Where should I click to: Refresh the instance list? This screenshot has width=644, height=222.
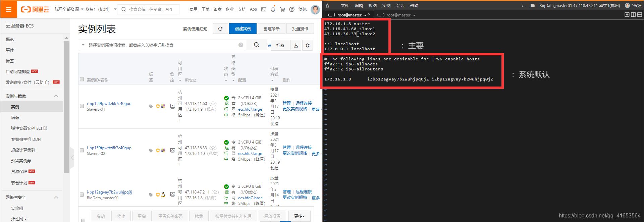pos(220,29)
